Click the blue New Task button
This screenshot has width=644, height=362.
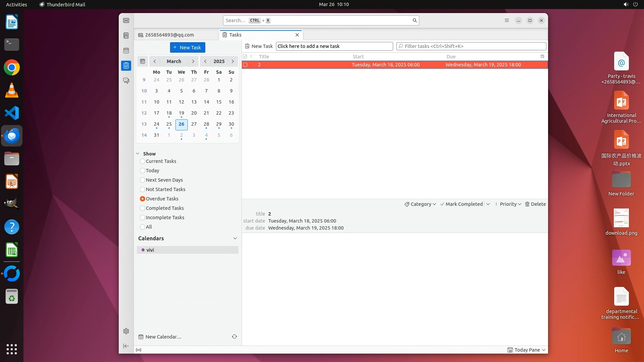pyautogui.click(x=187, y=47)
